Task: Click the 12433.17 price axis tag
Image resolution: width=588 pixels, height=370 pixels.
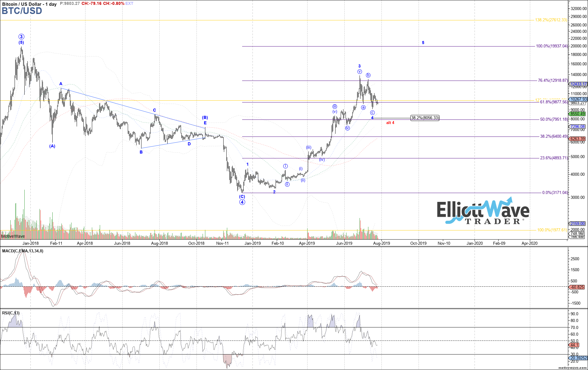Action: point(578,84)
